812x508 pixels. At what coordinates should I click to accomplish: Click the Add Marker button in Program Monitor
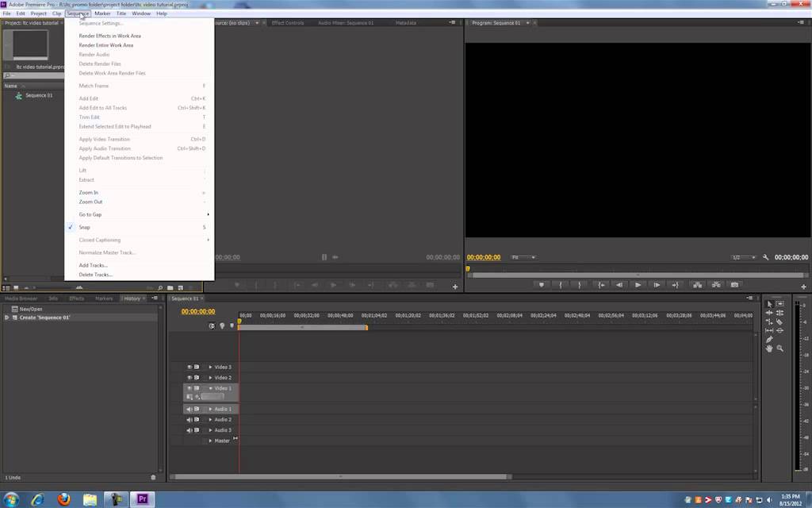[x=542, y=285]
